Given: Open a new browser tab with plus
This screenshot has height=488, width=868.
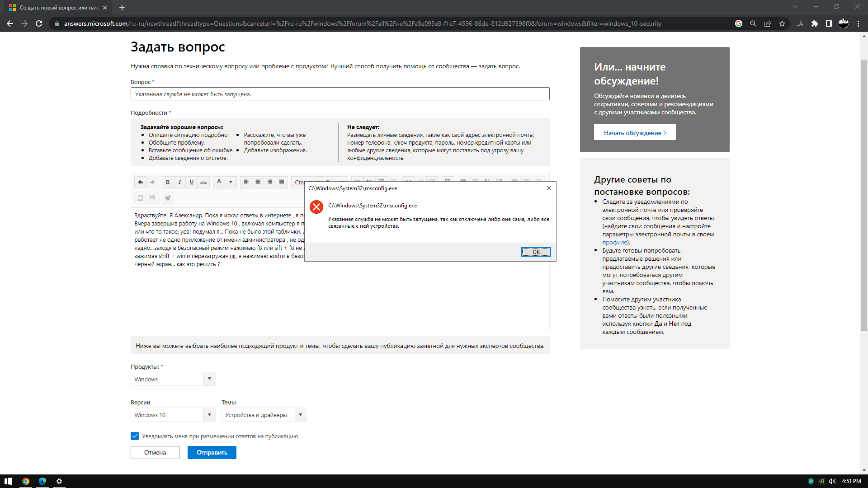Looking at the screenshot, I should (x=122, y=8).
